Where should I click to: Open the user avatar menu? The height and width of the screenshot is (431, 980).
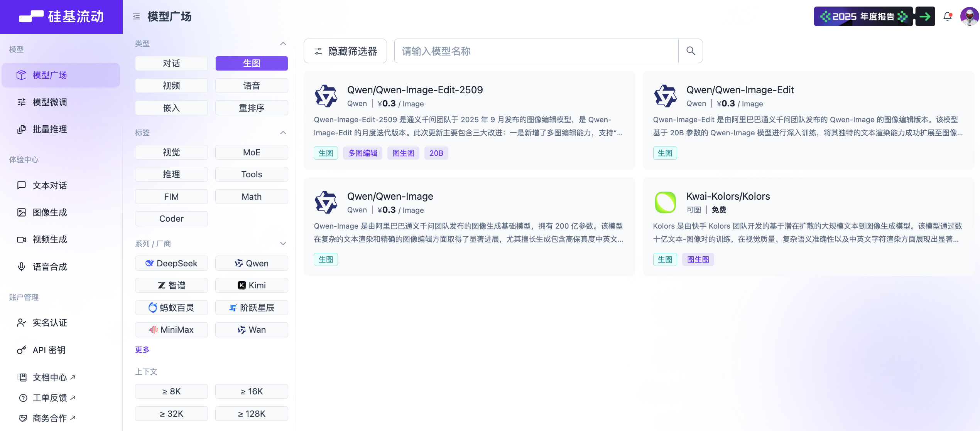pyautogui.click(x=969, y=17)
